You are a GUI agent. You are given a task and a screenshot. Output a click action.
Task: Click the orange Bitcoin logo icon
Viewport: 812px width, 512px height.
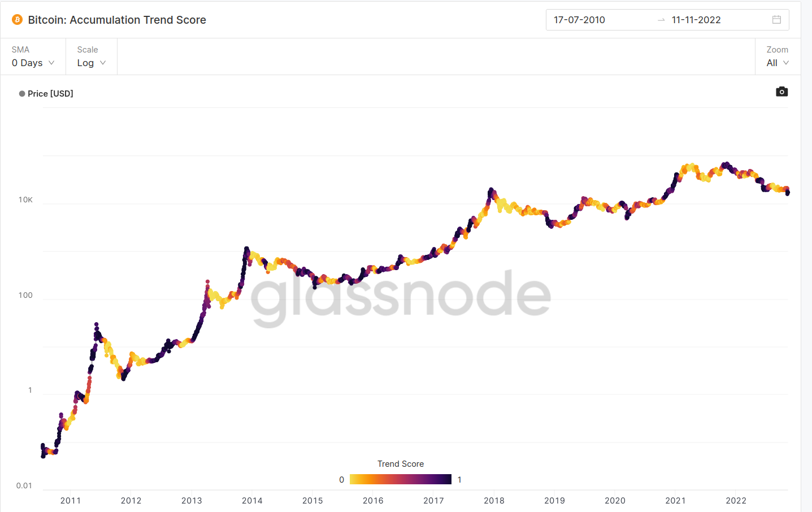pyautogui.click(x=18, y=20)
